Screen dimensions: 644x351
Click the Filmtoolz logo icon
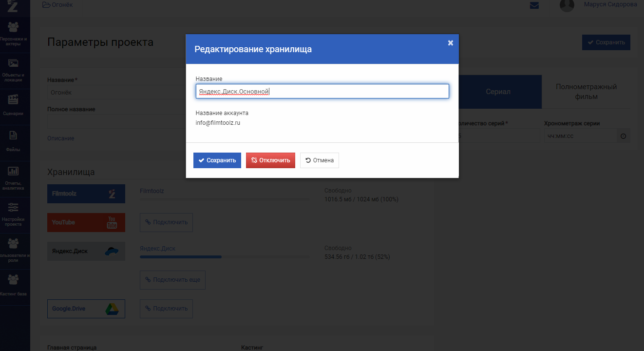pyautogui.click(x=13, y=6)
